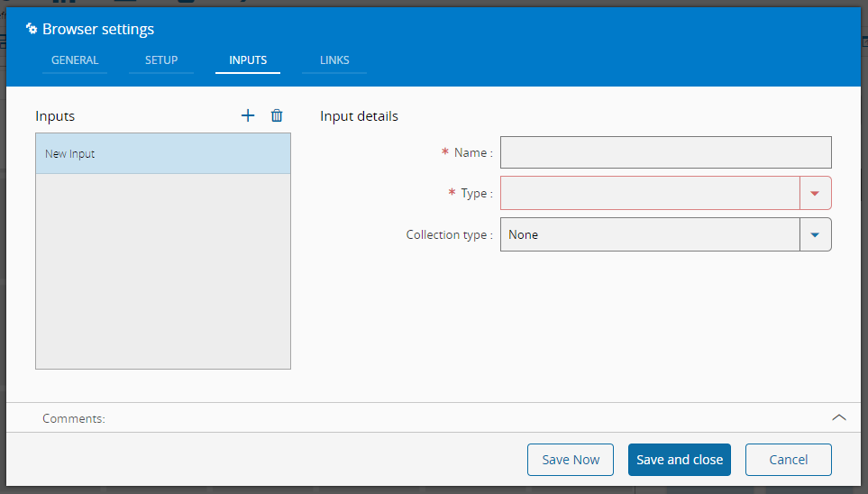Image resolution: width=868 pixels, height=494 pixels.
Task: Select New Input in the inputs list
Action: point(163,153)
